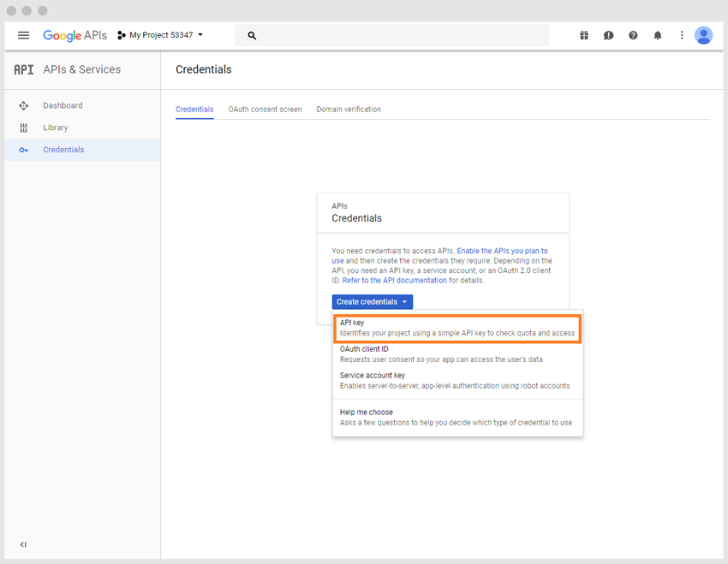Click the gray macOS close dot

pyautogui.click(x=11, y=10)
